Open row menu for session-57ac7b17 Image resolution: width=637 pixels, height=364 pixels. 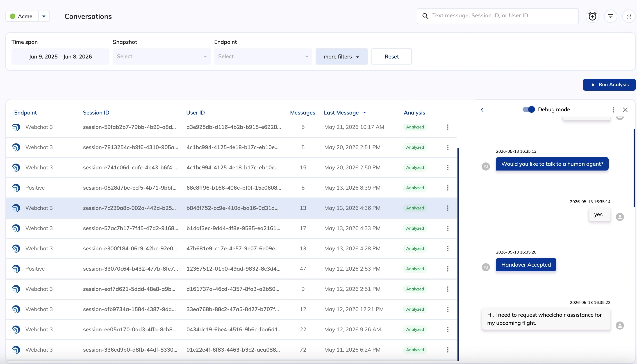point(448,229)
